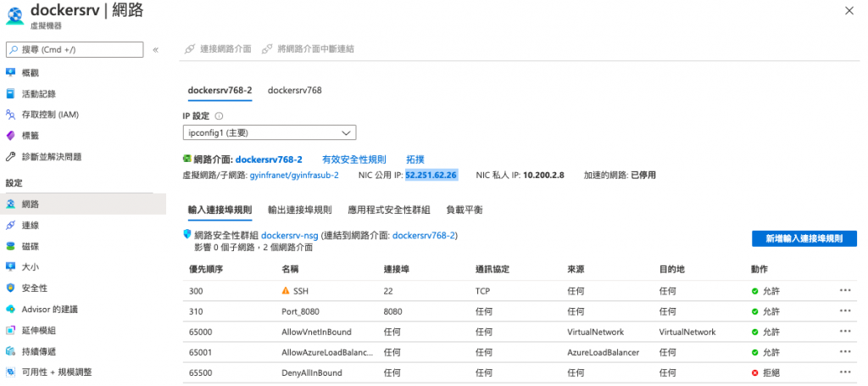
Task: Click priority 65001 cell
Action: click(x=200, y=353)
